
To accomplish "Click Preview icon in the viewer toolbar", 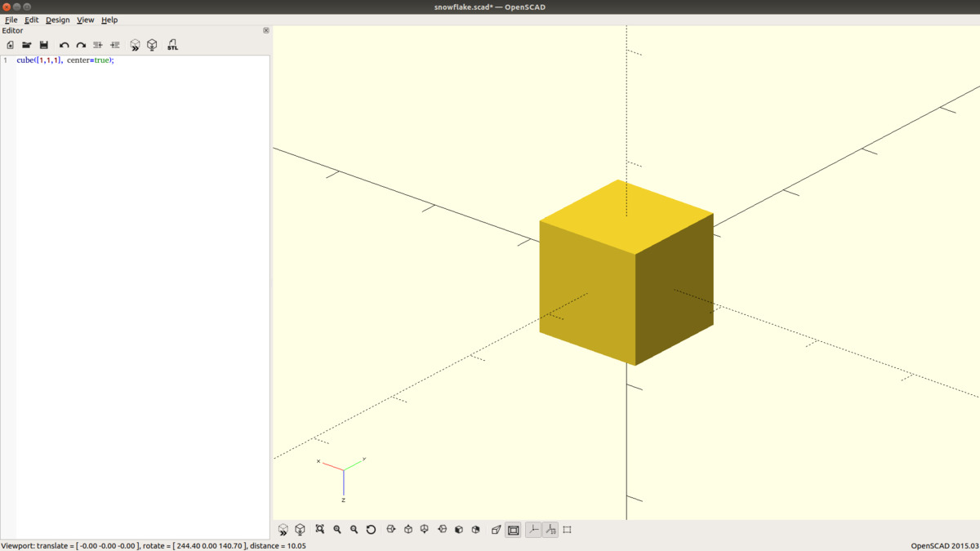I will click(283, 530).
